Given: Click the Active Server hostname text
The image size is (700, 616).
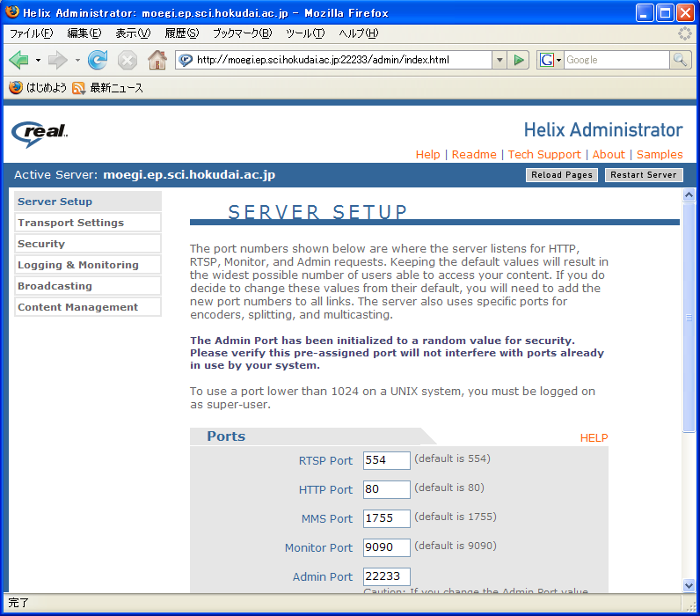Looking at the screenshot, I should pos(189,174).
